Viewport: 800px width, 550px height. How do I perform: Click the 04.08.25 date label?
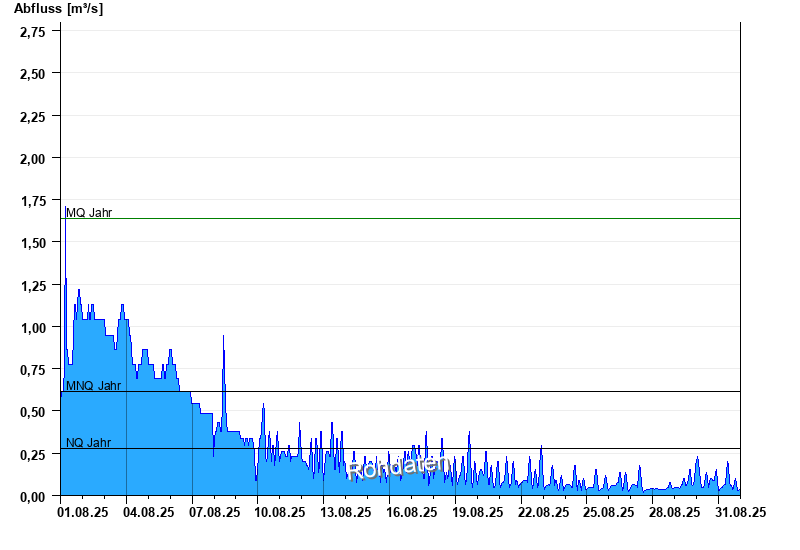pyautogui.click(x=149, y=512)
